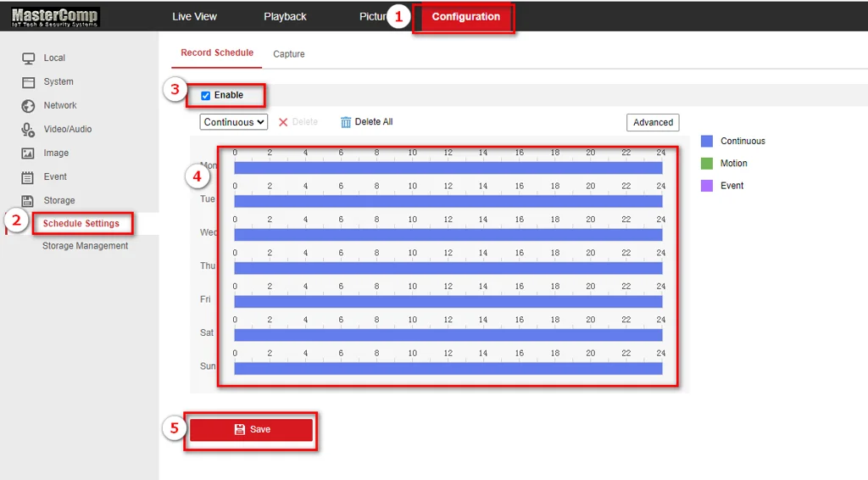Image resolution: width=868 pixels, height=480 pixels.
Task: Switch to the Playback tab
Action: (285, 17)
